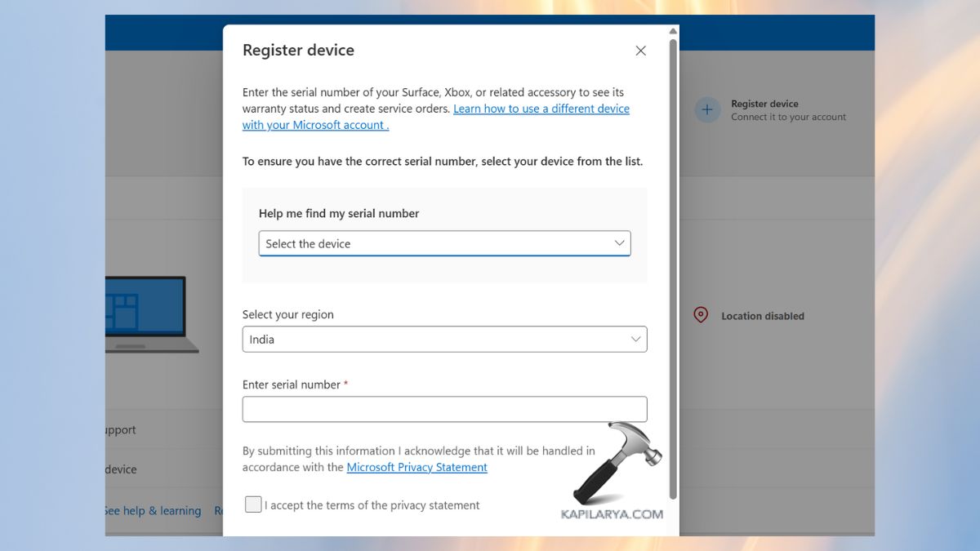
Task: Open the Microsoft Privacy Statement link
Action: [416, 467]
